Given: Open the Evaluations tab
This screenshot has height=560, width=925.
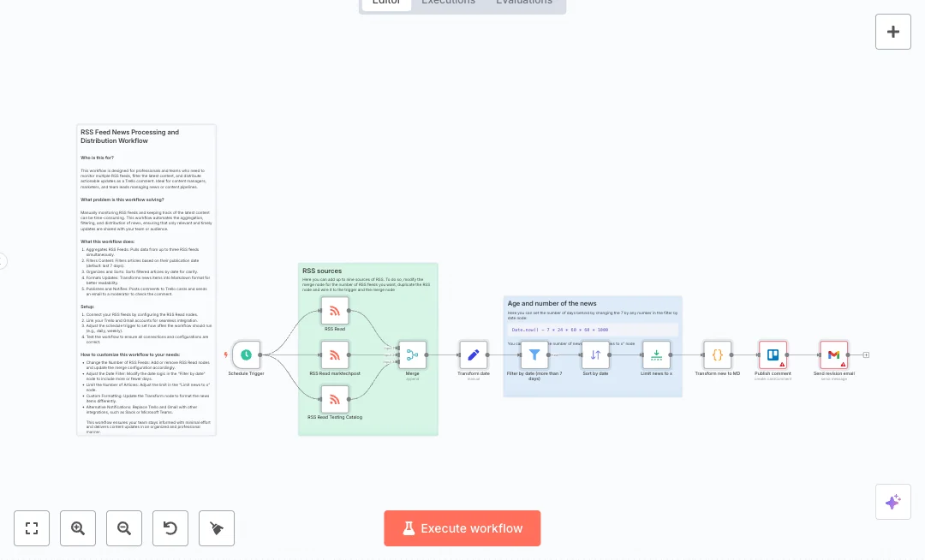Looking at the screenshot, I should [524, 3].
